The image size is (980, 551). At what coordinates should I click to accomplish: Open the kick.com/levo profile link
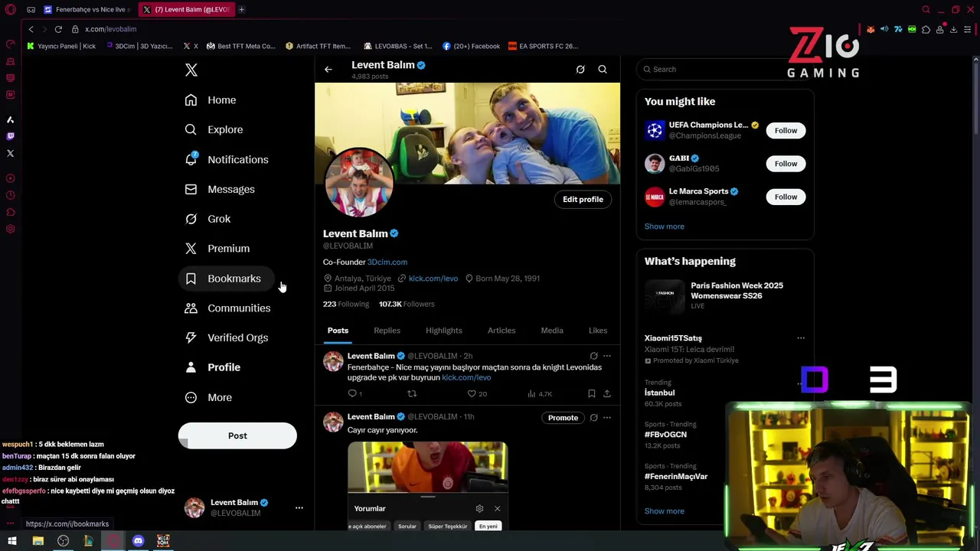click(x=433, y=279)
